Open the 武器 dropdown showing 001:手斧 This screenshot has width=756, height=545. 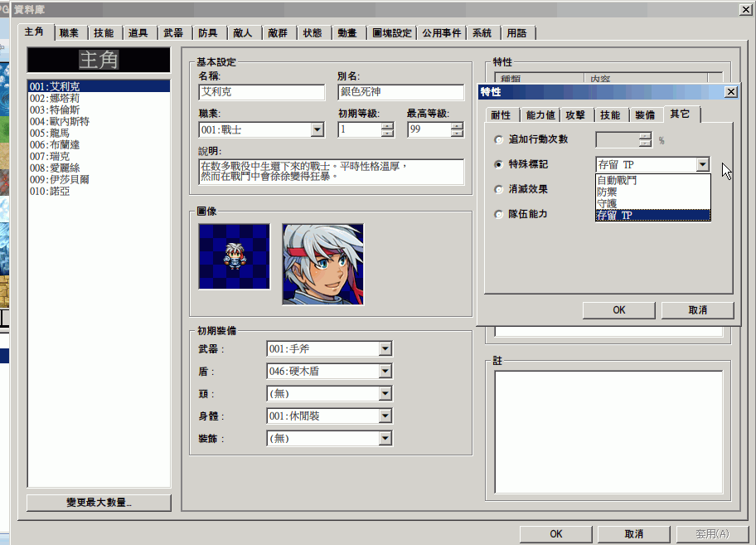[x=385, y=348]
